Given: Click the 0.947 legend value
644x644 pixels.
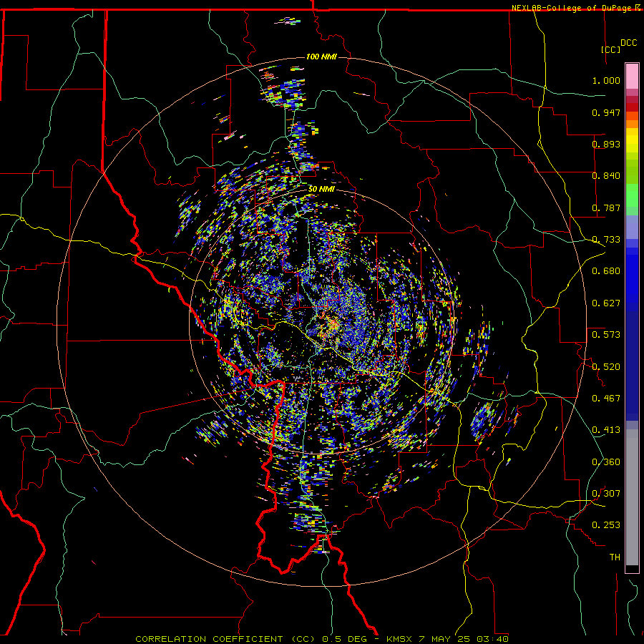Looking at the screenshot, I should point(606,112).
